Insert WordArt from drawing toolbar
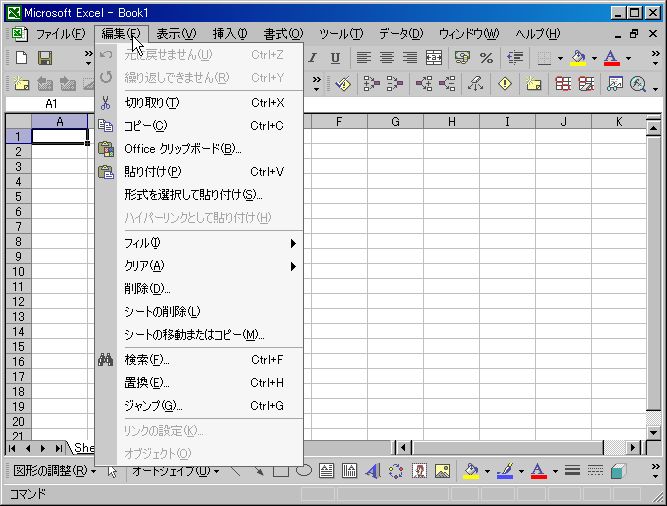The image size is (667, 506). (x=373, y=471)
